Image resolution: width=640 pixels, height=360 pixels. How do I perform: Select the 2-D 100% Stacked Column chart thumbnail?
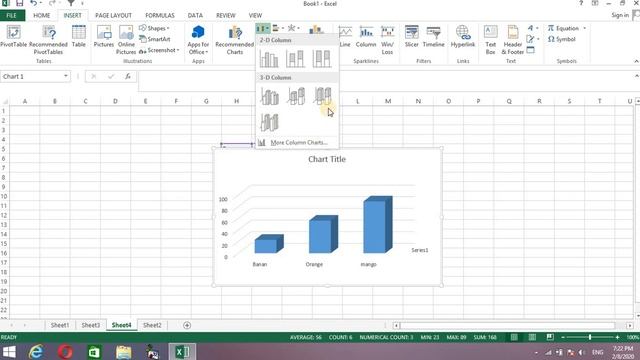click(322, 59)
